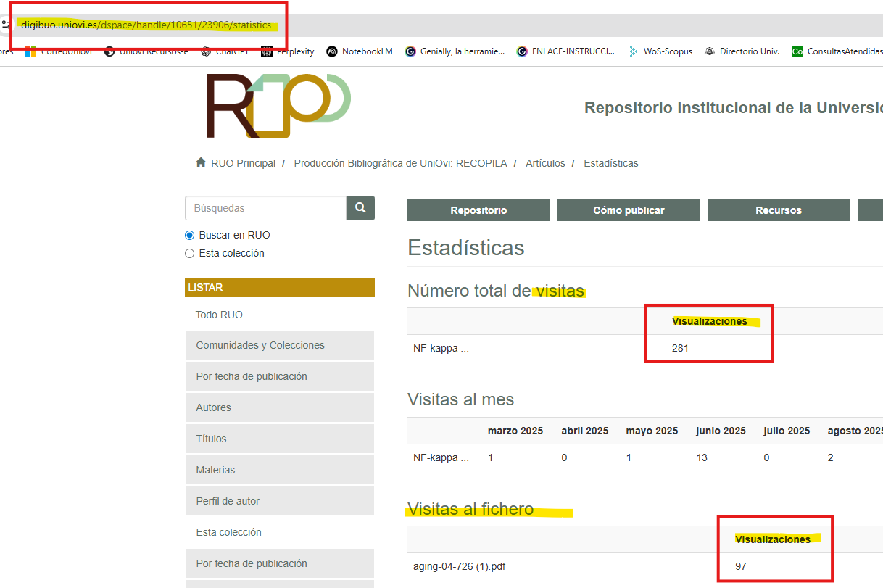Screen dimensions: 883x588
Task: Open the Directorio Univ. bookmark
Action: click(x=742, y=51)
